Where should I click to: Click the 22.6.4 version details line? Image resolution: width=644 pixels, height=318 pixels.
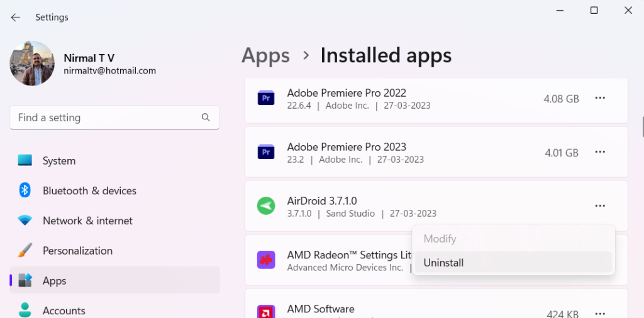click(358, 106)
